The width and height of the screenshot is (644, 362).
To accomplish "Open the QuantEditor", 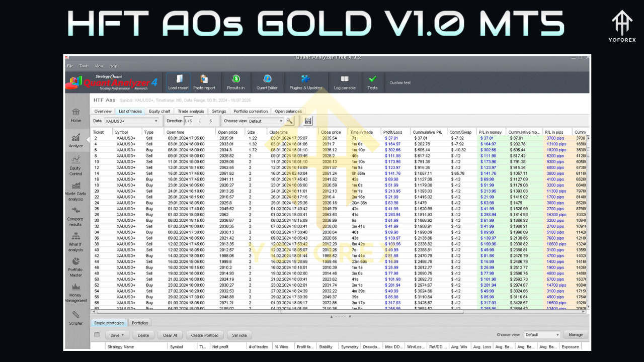I will [x=267, y=82].
